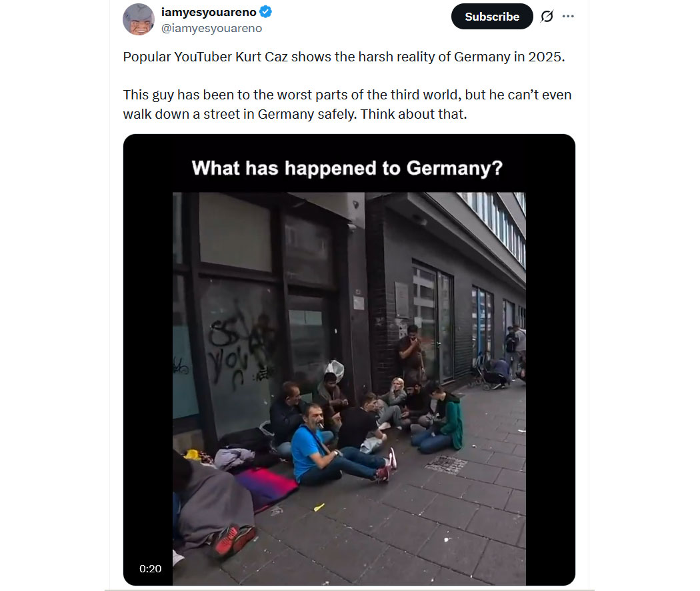Click the iamyesyouareno profile avatar
Screen dimensions: 700x591
(x=139, y=19)
